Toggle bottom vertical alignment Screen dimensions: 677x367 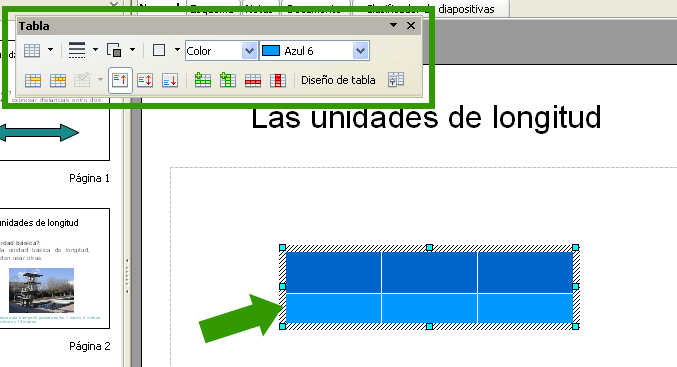click(x=170, y=80)
